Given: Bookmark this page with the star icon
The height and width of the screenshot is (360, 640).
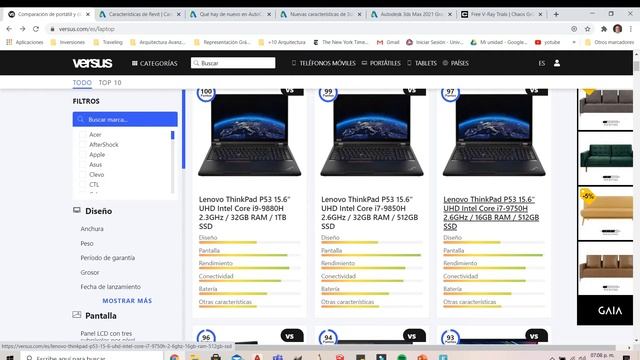Looking at the screenshot, I should coord(587,29).
